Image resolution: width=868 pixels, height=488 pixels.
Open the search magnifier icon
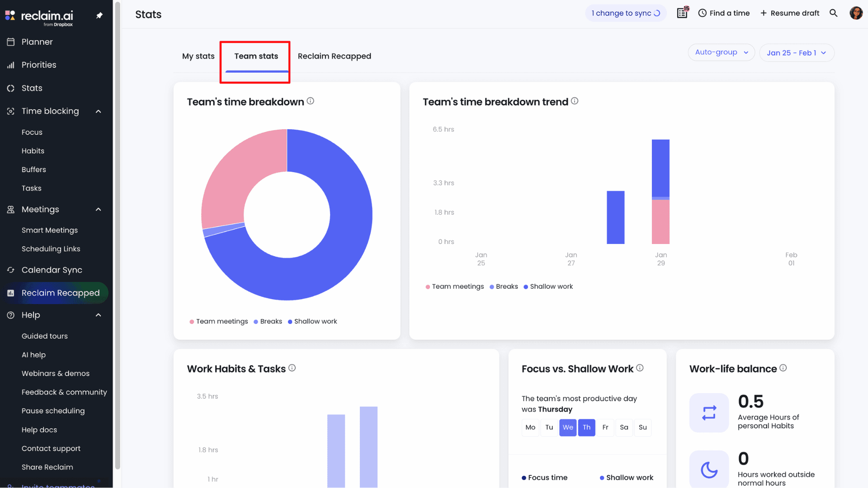click(833, 13)
